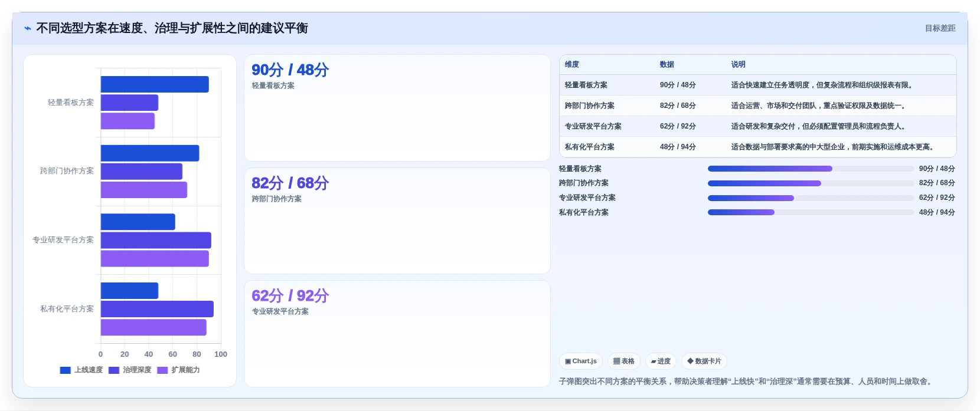This screenshot has width=980, height=411.
Task: Click table value 90分 / 48分
Action: point(678,85)
